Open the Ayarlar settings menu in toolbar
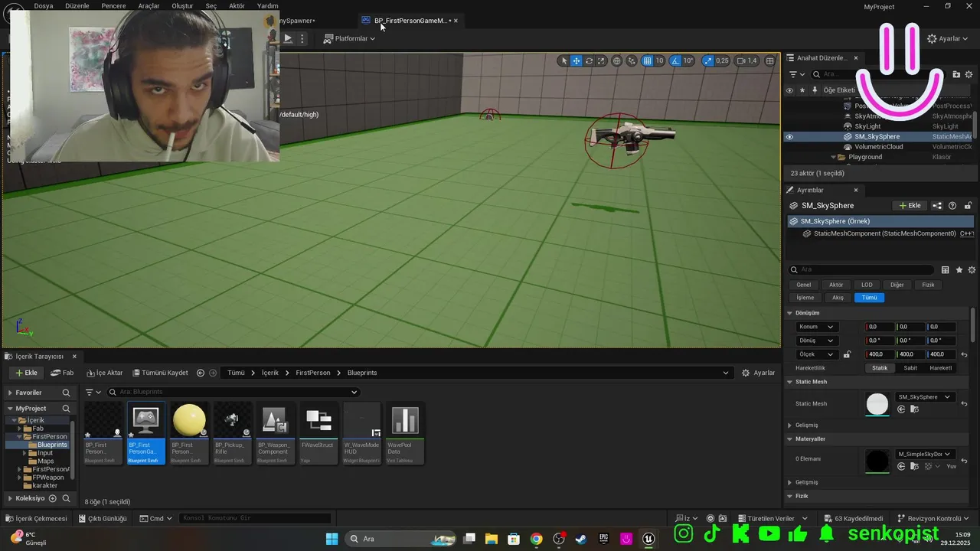 (x=948, y=38)
